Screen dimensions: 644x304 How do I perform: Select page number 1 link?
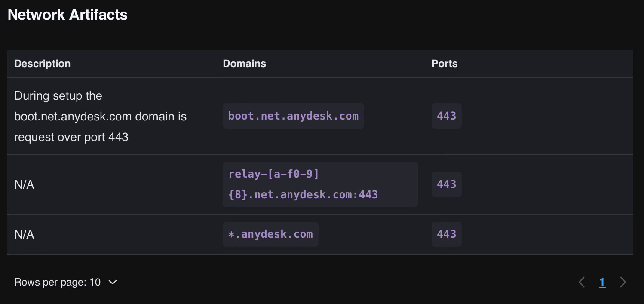pyautogui.click(x=602, y=282)
